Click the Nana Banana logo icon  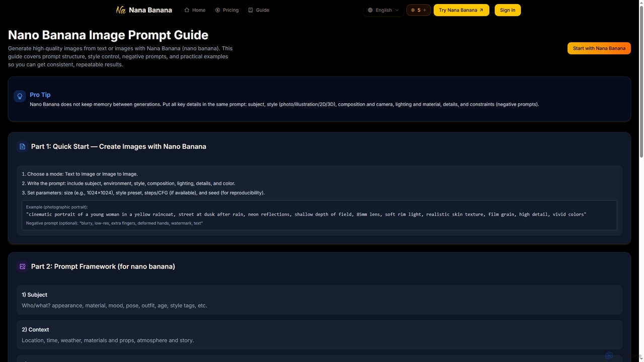click(121, 10)
